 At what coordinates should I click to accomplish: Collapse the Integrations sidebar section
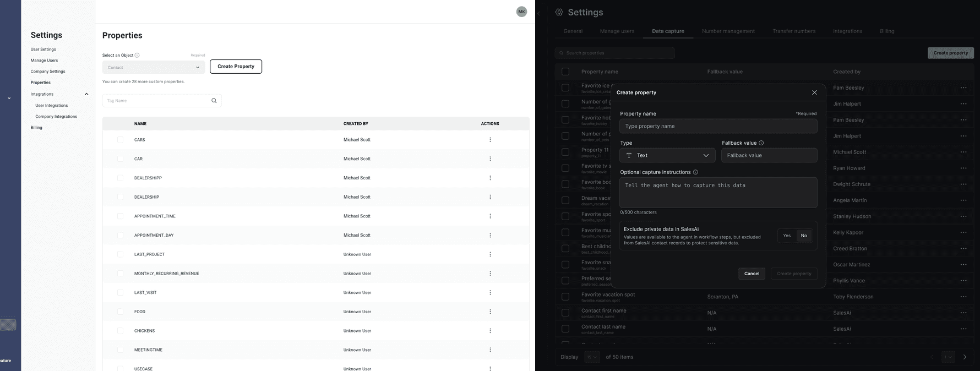(86, 94)
